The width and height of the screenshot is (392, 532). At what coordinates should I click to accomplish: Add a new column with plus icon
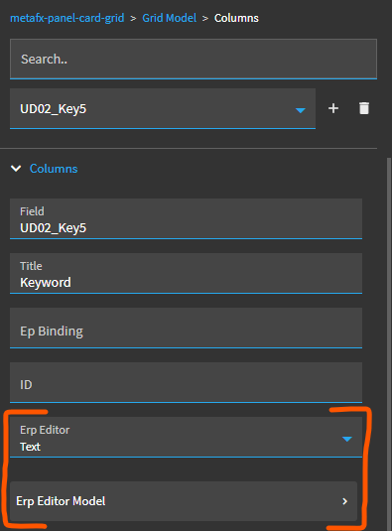[x=333, y=108]
